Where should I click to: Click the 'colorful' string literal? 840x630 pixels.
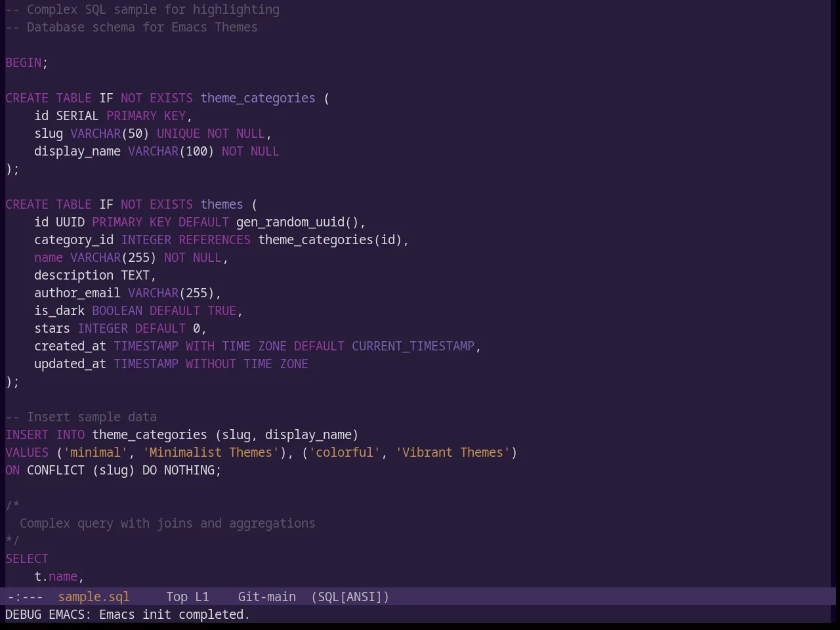[x=345, y=452]
